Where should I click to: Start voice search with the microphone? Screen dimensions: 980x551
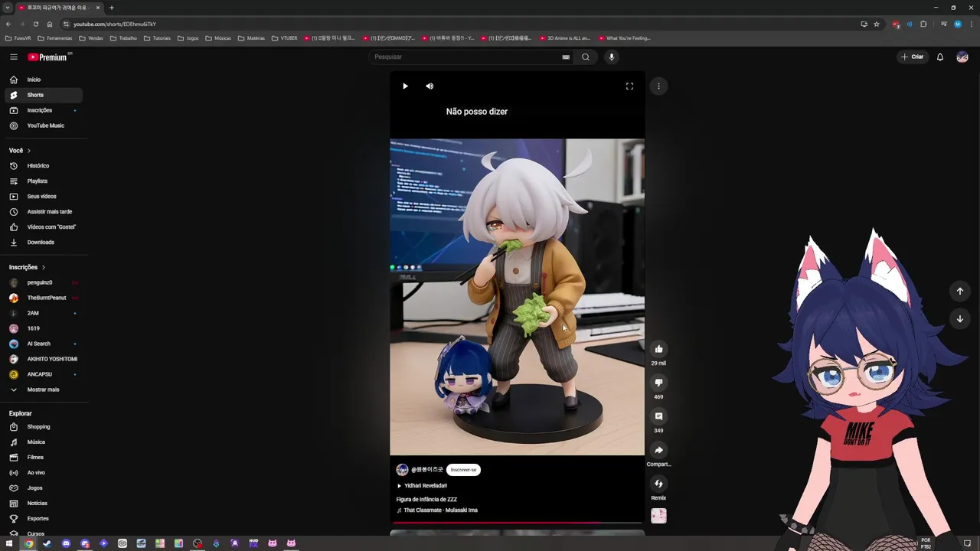pyautogui.click(x=611, y=57)
